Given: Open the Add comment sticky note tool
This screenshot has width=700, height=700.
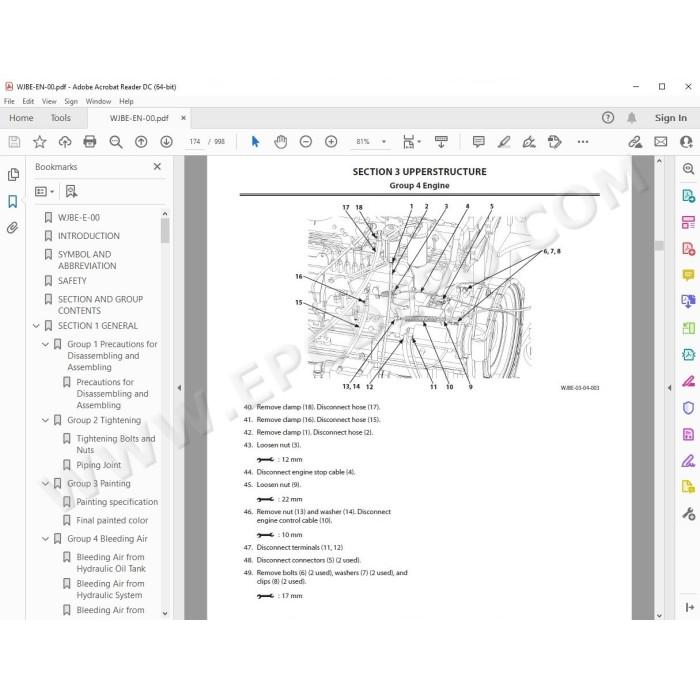Looking at the screenshot, I should point(479,142).
